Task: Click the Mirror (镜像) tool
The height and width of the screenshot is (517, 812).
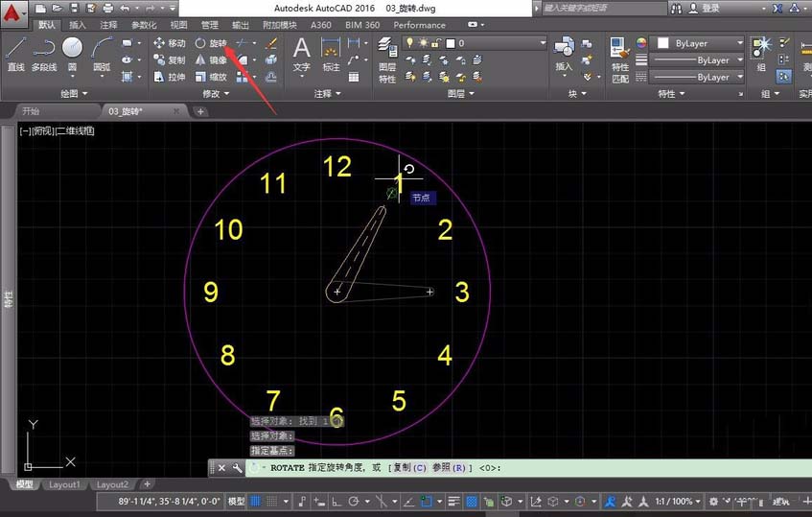Action: point(211,60)
